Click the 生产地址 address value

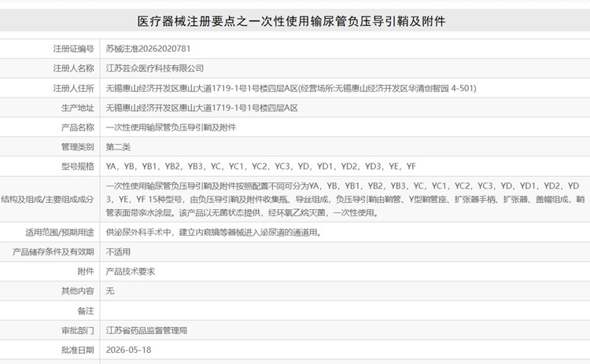pos(201,108)
